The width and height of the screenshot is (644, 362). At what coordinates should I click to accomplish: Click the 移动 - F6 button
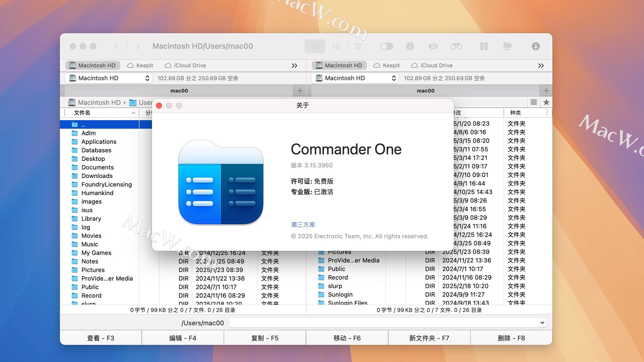coord(347,338)
